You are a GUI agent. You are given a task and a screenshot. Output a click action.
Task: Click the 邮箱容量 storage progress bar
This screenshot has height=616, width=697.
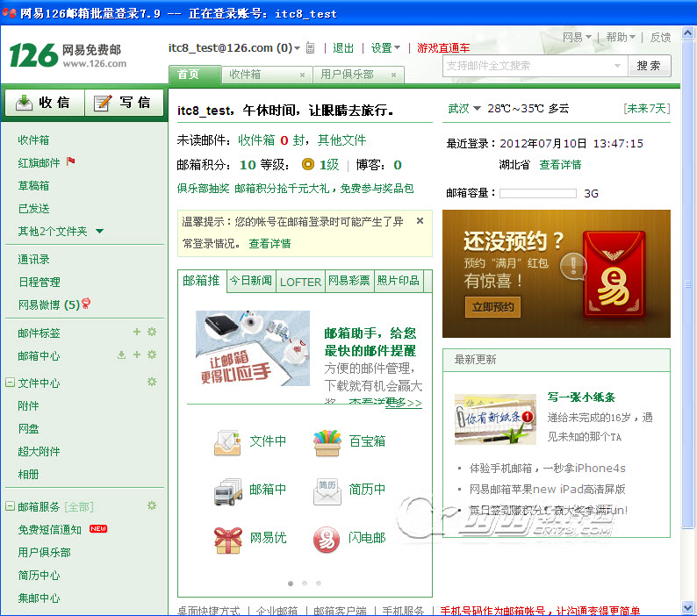pyautogui.click(x=538, y=193)
